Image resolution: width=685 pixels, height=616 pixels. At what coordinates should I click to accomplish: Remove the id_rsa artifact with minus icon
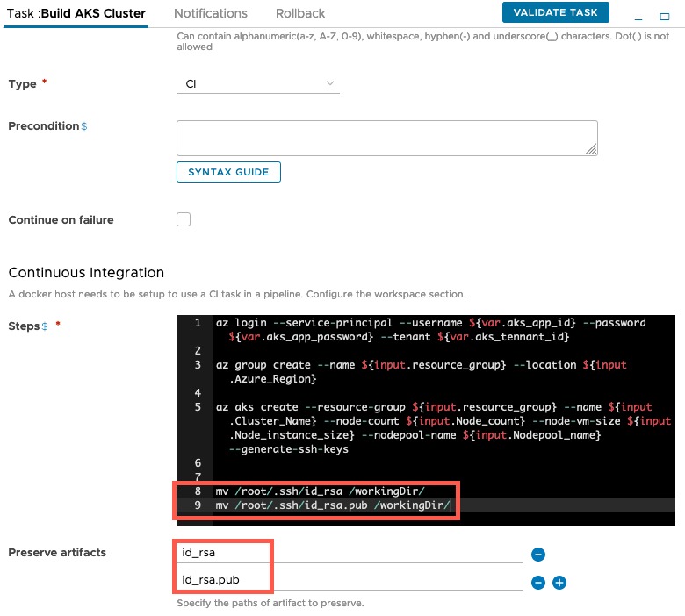pyautogui.click(x=537, y=555)
